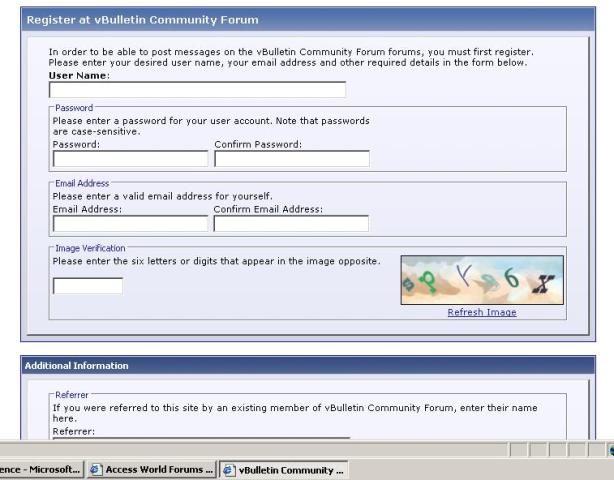Click the User Name input field
Screen dimensions: 614x480
tap(197, 90)
